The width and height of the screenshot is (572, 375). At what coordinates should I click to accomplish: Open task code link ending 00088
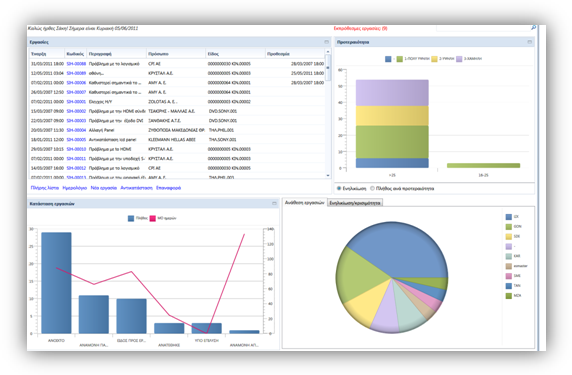click(x=76, y=64)
